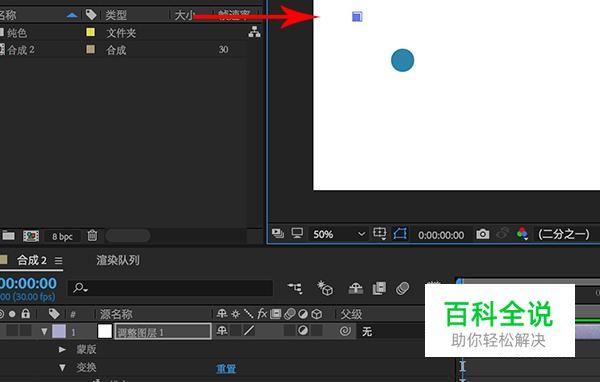
Task: Click the label tag column header in timeline
Action: click(x=54, y=314)
